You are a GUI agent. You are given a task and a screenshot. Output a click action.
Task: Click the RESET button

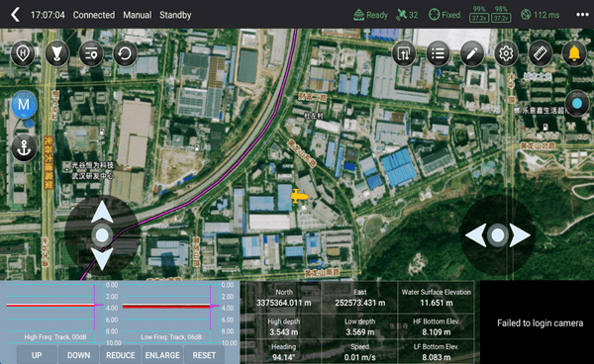(204, 355)
